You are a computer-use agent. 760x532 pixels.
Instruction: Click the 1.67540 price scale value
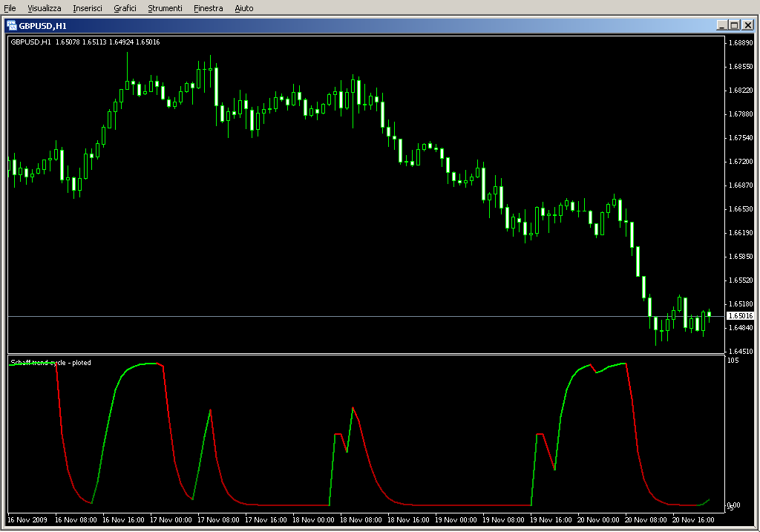(x=741, y=137)
